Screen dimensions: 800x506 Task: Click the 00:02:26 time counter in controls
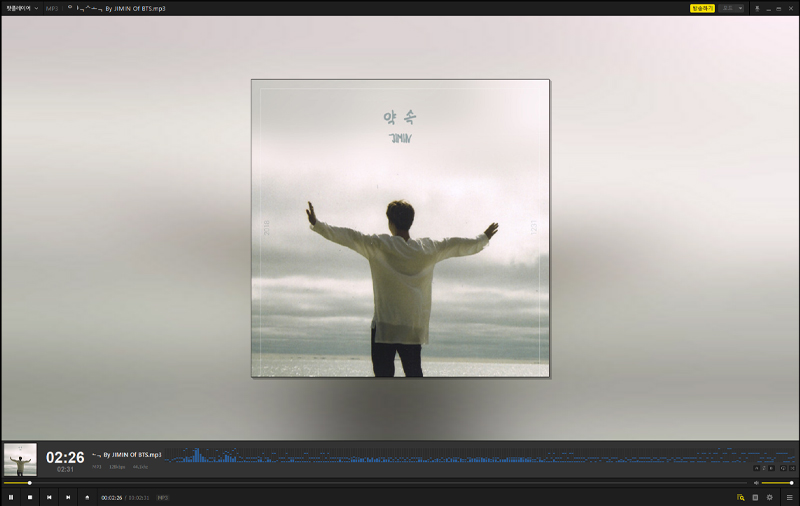coord(112,498)
